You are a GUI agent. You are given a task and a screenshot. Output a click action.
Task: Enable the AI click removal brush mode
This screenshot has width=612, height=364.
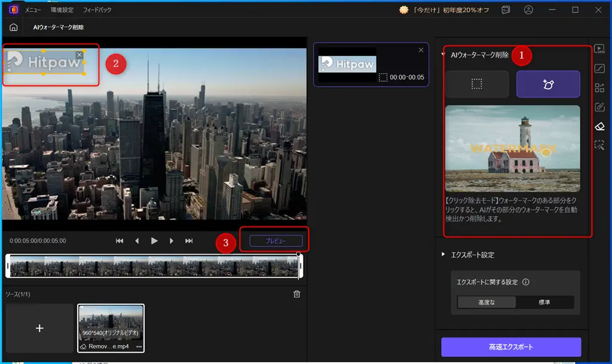pyautogui.click(x=547, y=84)
